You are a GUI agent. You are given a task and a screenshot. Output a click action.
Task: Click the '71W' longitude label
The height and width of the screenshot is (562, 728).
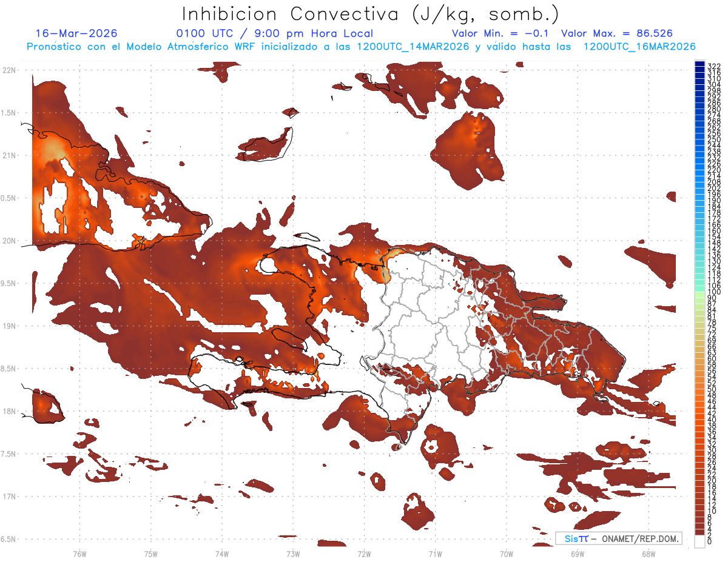click(x=435, y=554)
